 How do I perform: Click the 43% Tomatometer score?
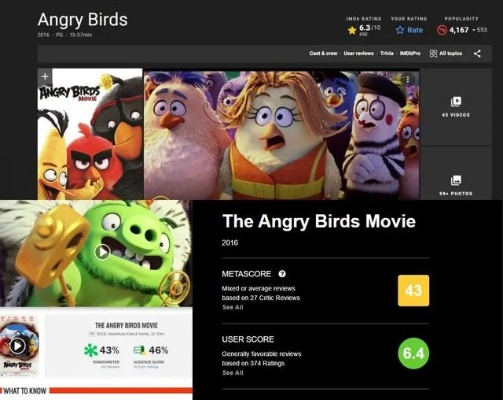(x=109, y=350)
